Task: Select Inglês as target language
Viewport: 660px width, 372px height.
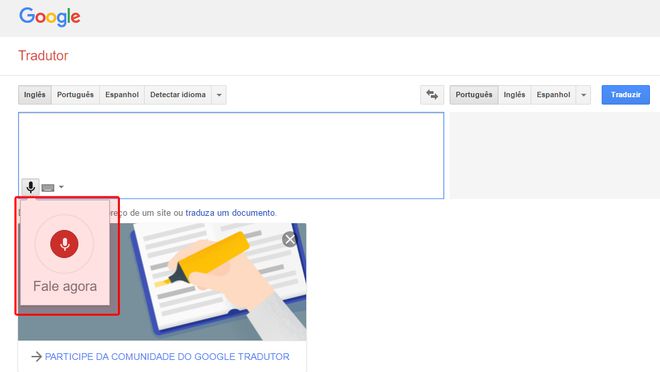Action: [x=514, y=95]
